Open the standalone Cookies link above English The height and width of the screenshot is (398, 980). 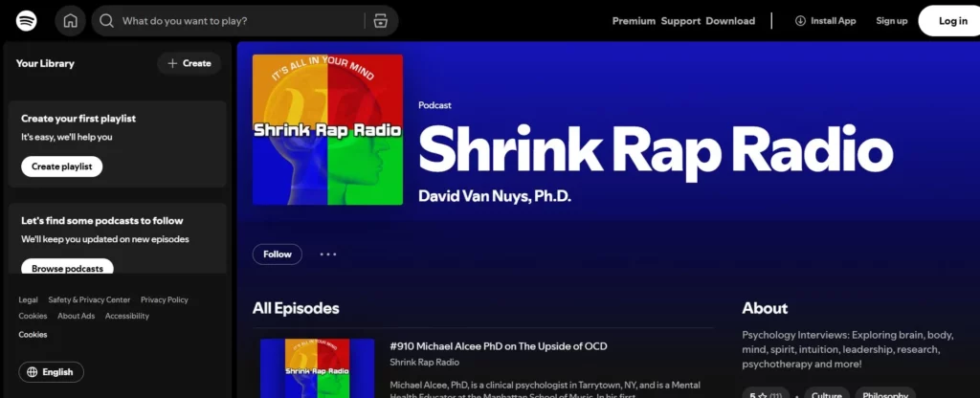tap(33, 334)
